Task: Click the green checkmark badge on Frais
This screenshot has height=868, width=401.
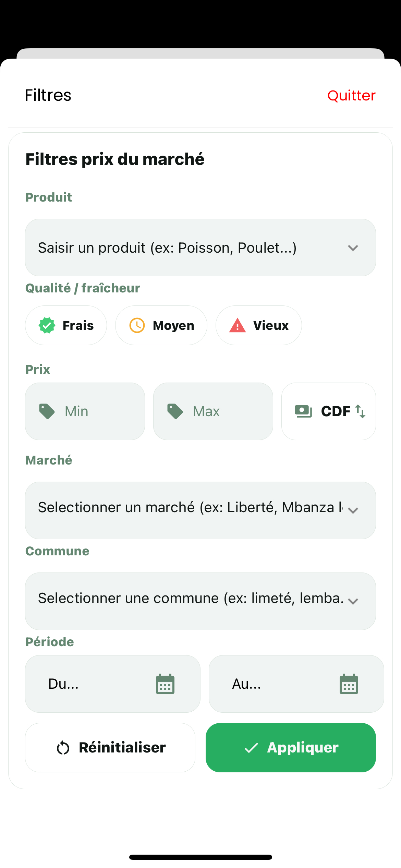Action: (x=47, y=325)
